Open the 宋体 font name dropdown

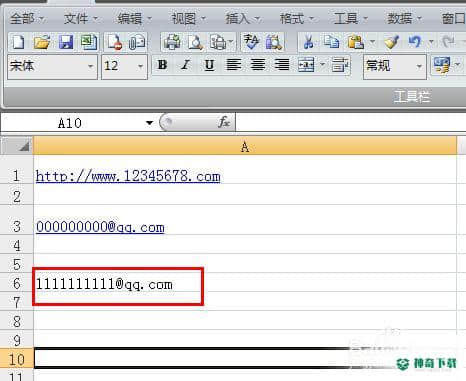tap(90, 66)
